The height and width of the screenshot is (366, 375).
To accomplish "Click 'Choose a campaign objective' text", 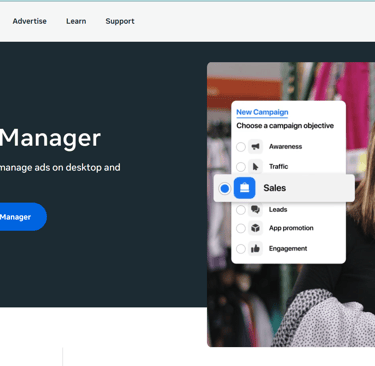I will point(285,126).
